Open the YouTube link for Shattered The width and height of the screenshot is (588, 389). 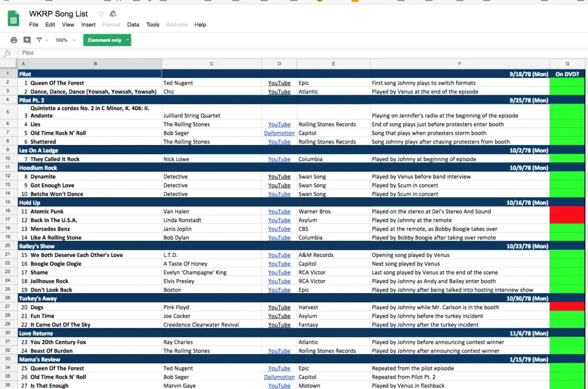pos(279,142)
